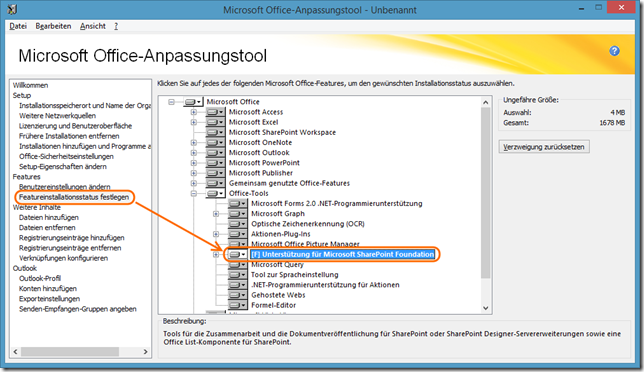Expand the Microsoft Outlook node
This screenshot has height=372, width=644.
click(x=193, y=153)
